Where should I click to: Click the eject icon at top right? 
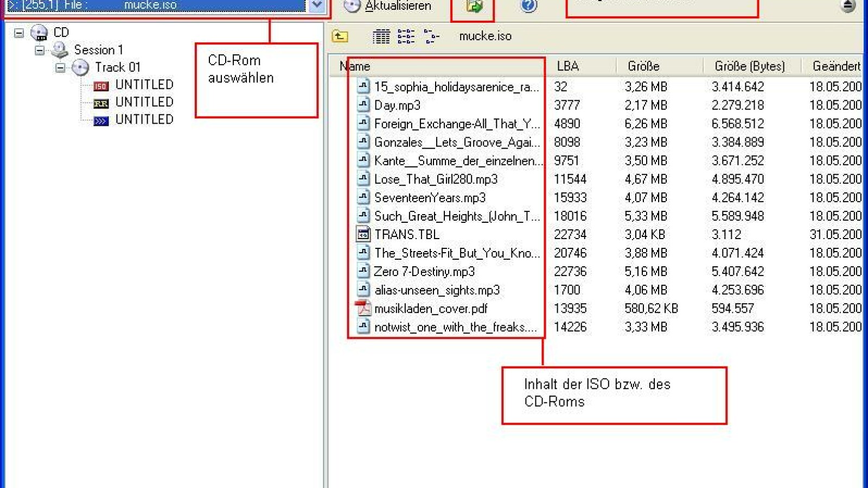pyautogui.click(x=848, y=6)
